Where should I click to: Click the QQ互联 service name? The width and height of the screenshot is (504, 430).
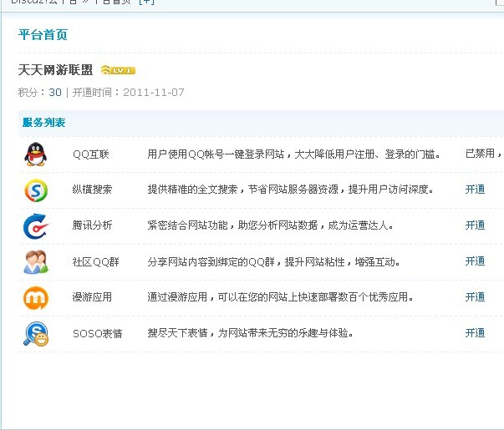point(91,154)
